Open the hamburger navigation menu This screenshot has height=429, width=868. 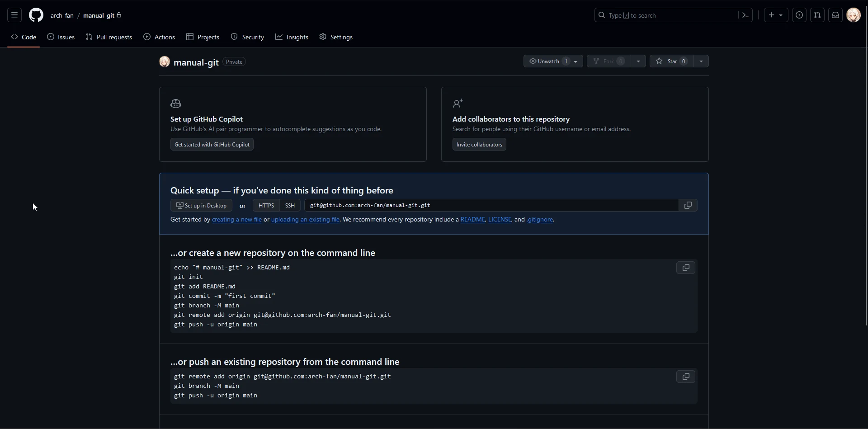(14, 15)
